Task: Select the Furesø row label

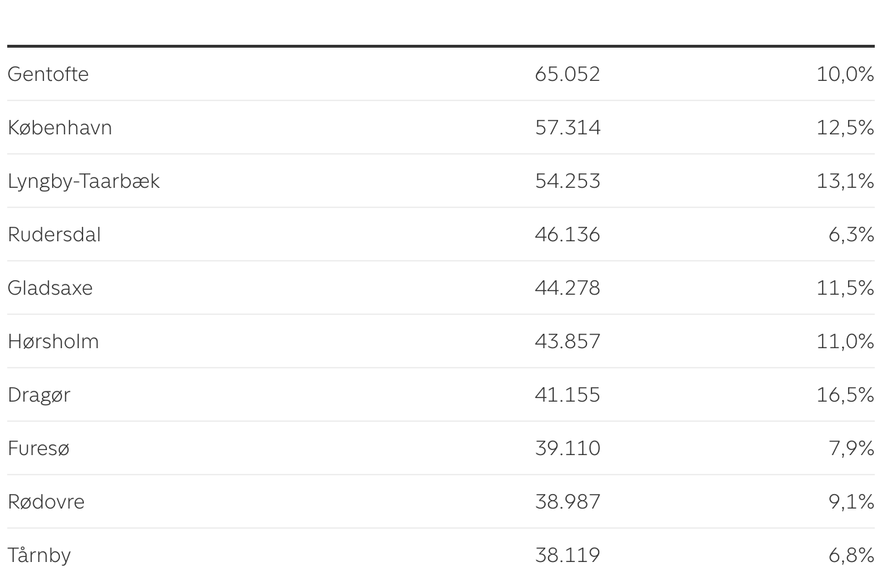Action: pos(39,449)
